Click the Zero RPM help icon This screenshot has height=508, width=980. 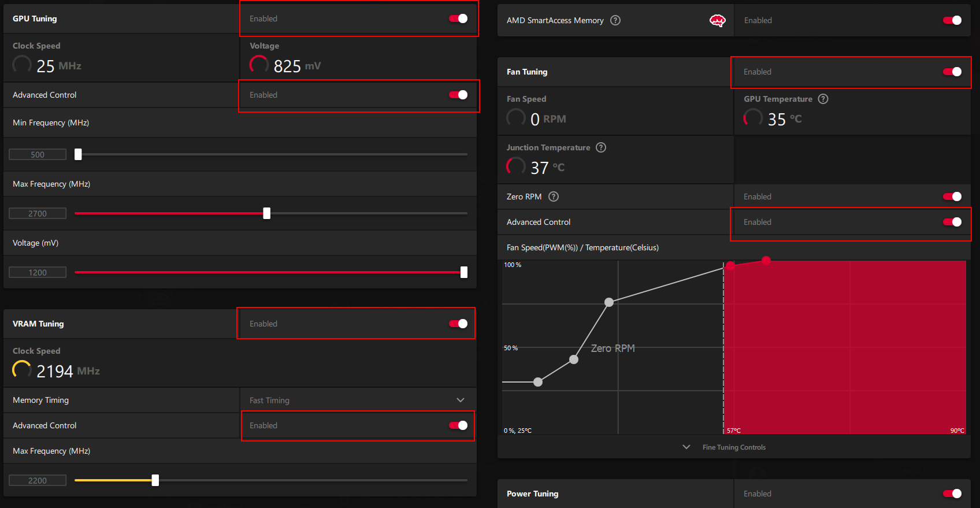(x=554, y=196)
